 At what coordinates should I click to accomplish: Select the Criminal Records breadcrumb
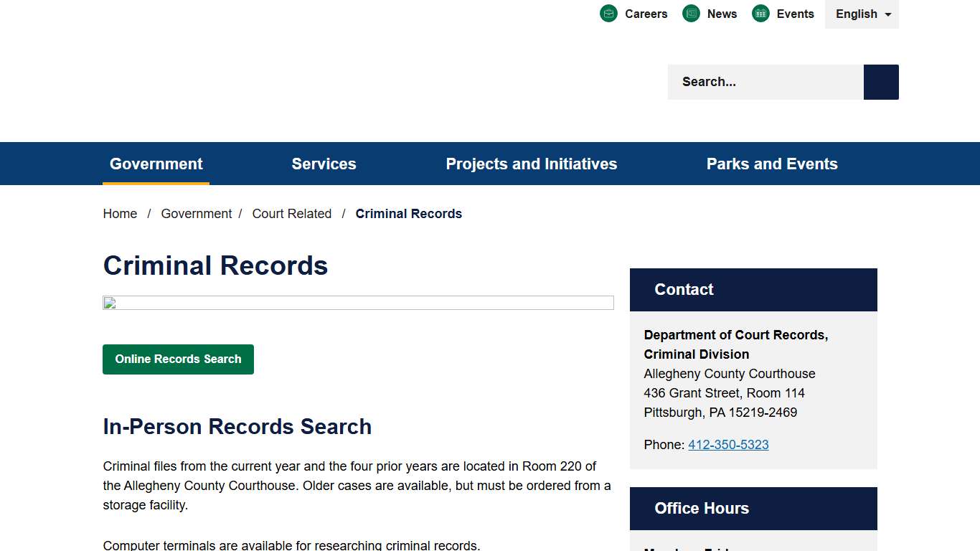tap(408, 213)
